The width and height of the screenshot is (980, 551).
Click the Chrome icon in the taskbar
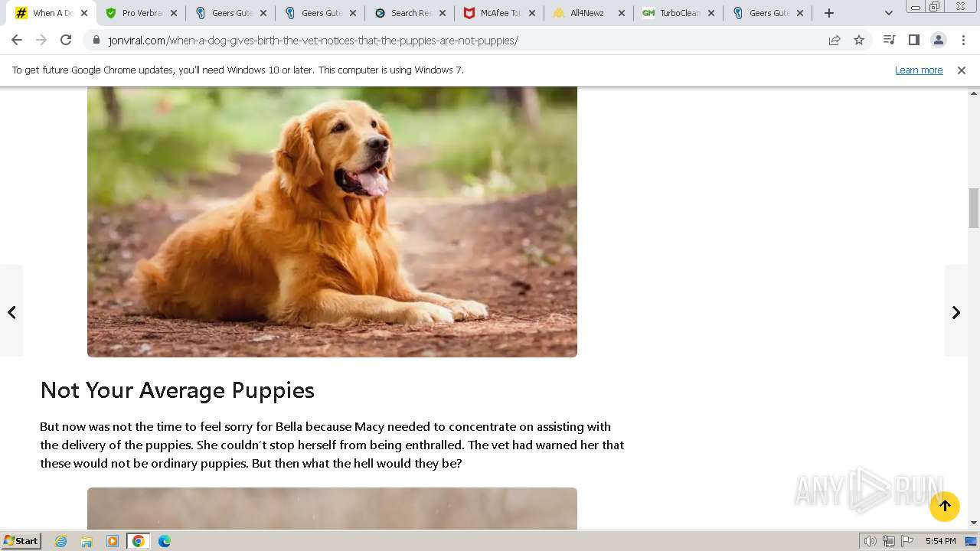[139, 541]
